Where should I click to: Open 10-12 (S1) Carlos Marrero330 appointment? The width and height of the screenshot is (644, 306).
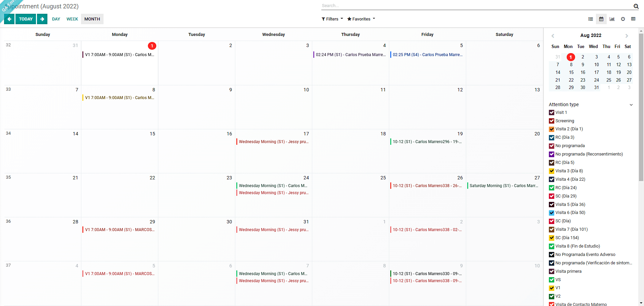427,274
